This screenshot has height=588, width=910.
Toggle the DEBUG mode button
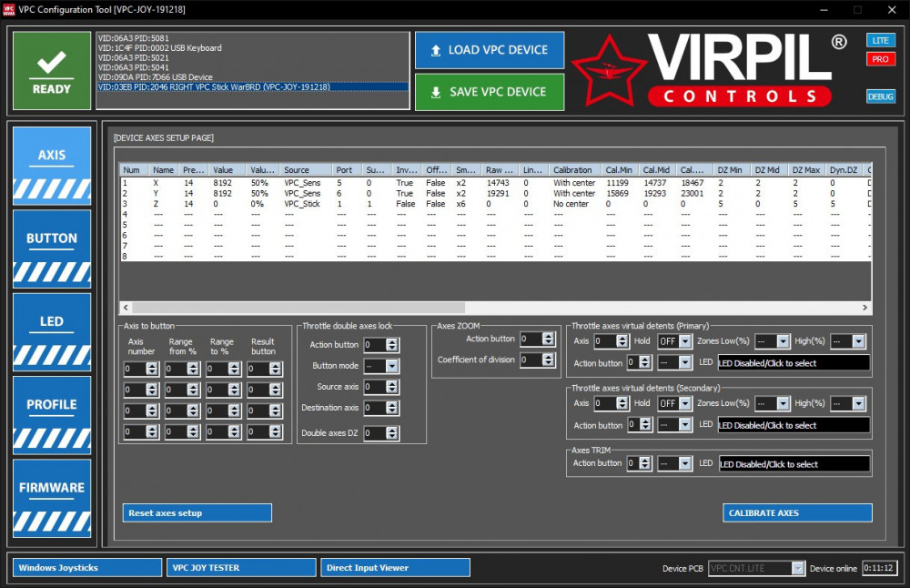tap(880, 96)
